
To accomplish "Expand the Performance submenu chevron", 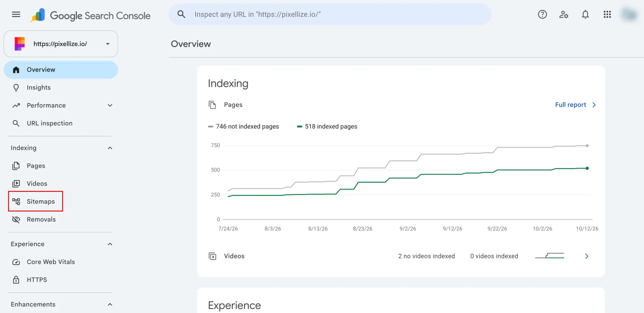I will [110, 105].
